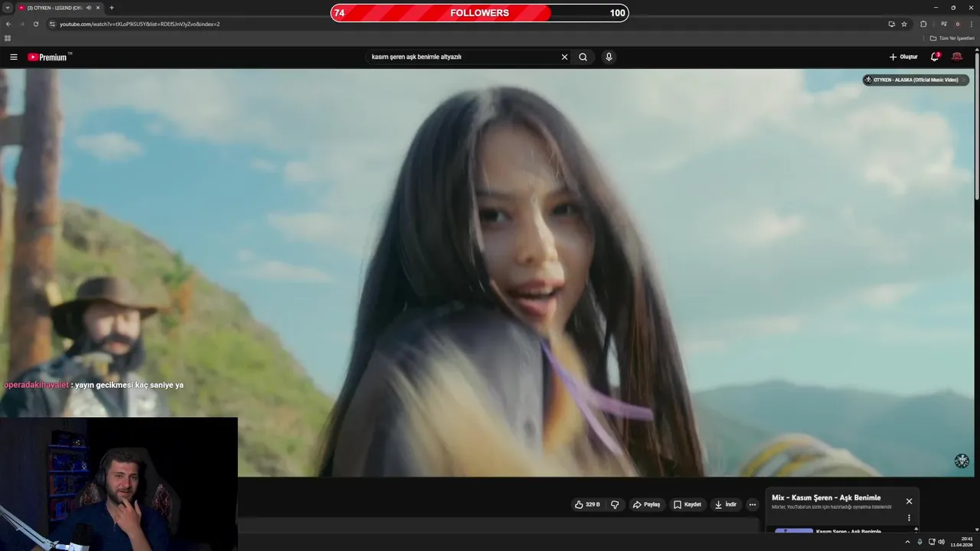
Task: Open the volume tray icon
Action: 941,542
